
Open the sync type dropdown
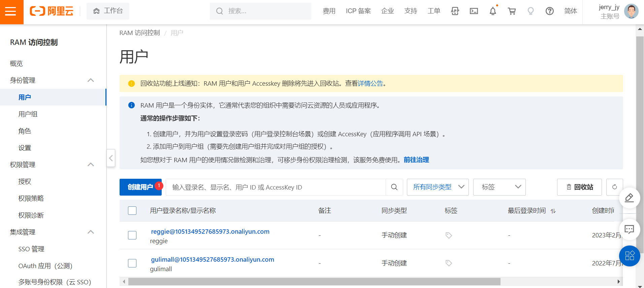click(x=438, y=187)
